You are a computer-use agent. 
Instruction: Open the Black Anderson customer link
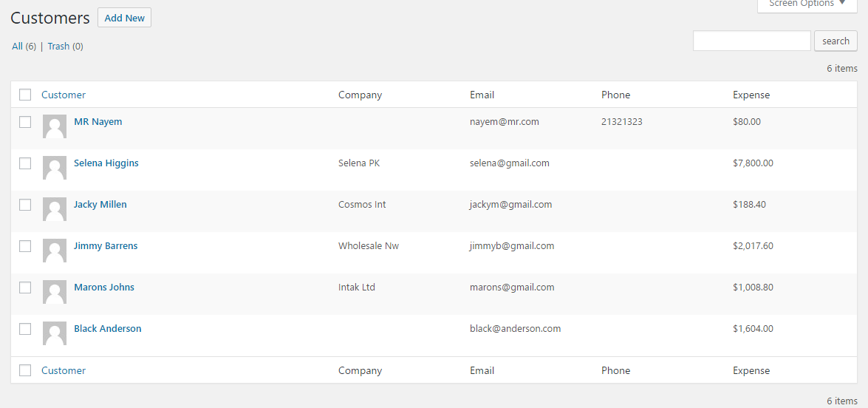(108, 329)
